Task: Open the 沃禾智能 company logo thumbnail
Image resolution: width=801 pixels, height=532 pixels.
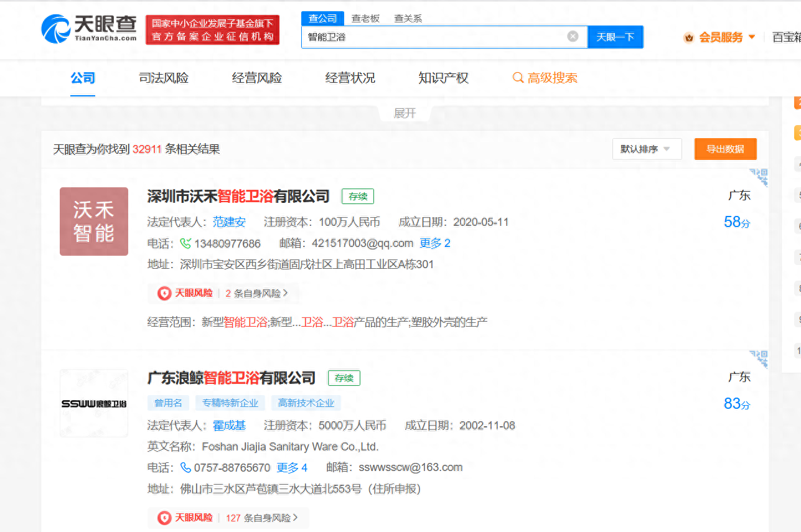Action: pos(94,222)
